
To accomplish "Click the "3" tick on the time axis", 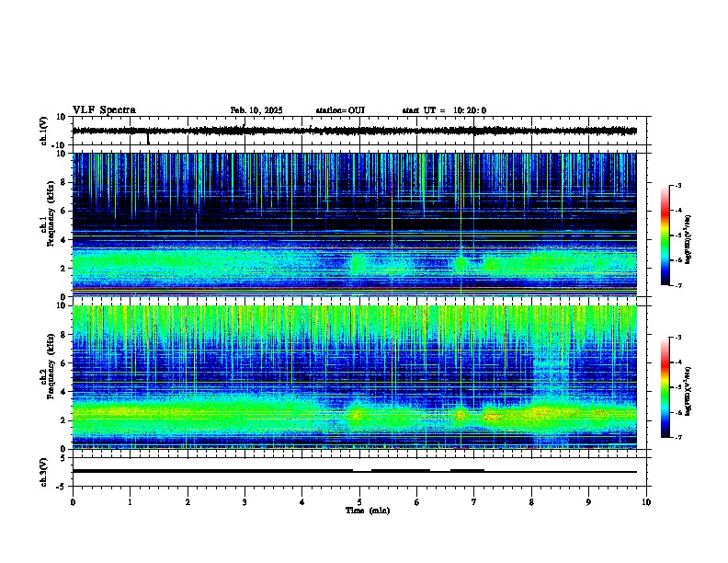I will [245, 502].
